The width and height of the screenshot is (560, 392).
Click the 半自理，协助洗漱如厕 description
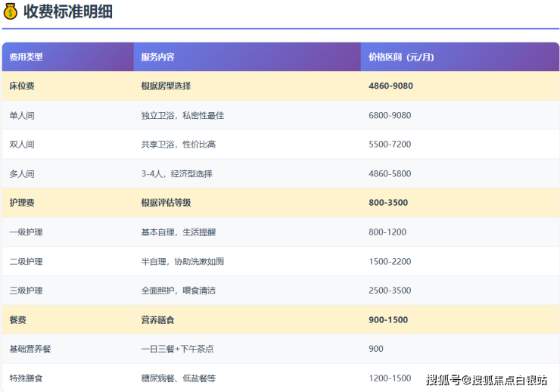click(182, 262)
